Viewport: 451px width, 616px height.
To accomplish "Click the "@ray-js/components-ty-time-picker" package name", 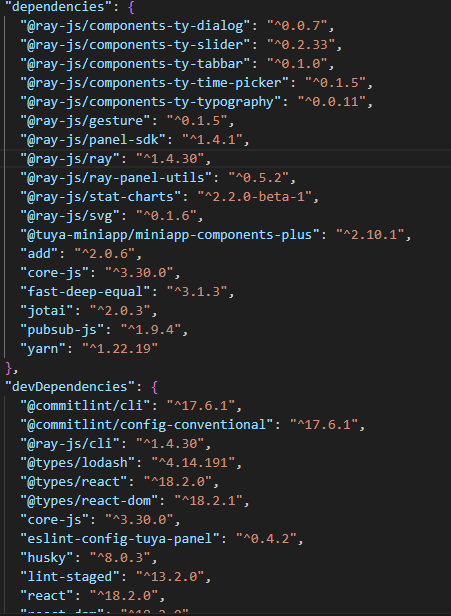I will (155, 83).
